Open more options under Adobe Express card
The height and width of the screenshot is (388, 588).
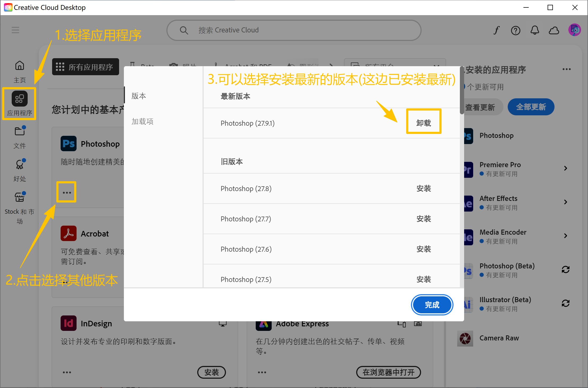click(262, 372)
